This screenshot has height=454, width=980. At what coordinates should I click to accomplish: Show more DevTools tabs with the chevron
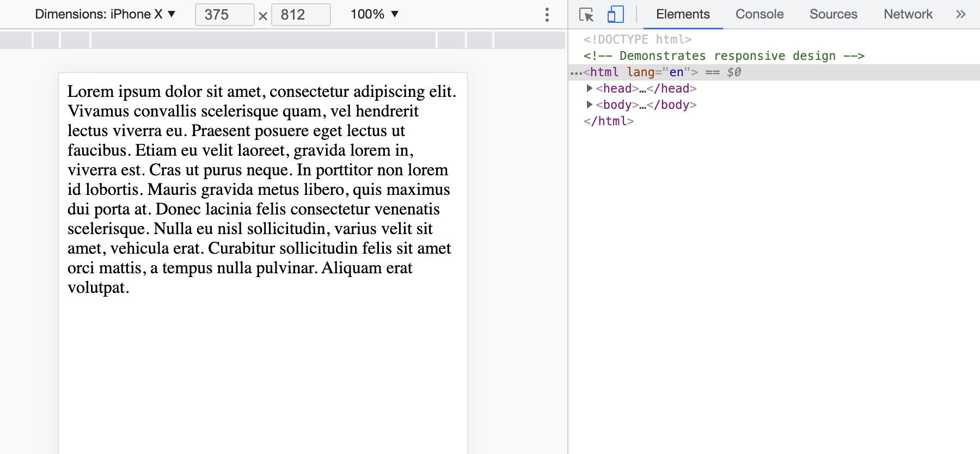[x=961, y=14]
